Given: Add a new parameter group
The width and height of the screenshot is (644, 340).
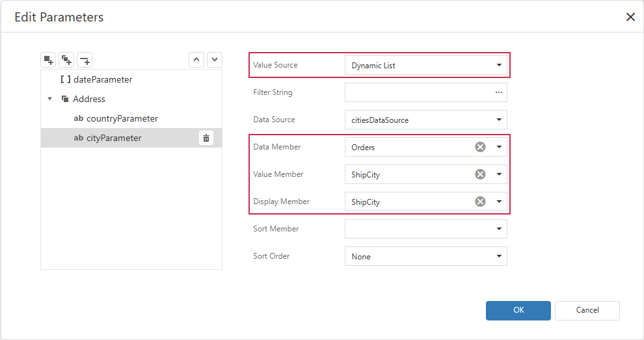Looking at the screenshot, I should 66,60.
